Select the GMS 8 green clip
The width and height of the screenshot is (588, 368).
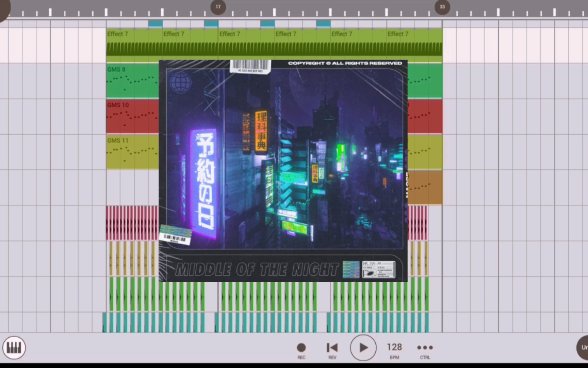pos(132,81)
